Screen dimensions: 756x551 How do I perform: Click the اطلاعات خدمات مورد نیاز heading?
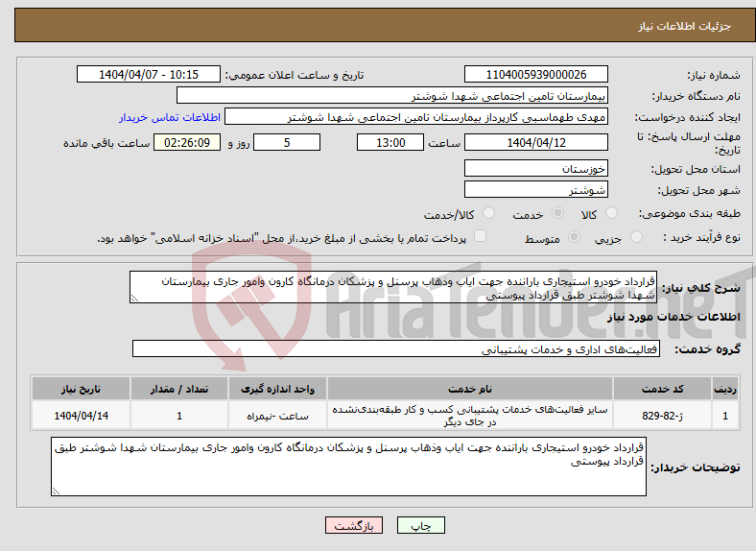point(673,317)
